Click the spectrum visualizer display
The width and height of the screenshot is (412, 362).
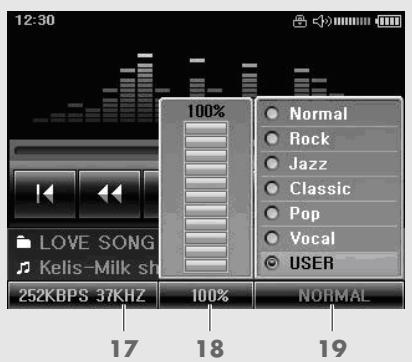click(188, 88)
